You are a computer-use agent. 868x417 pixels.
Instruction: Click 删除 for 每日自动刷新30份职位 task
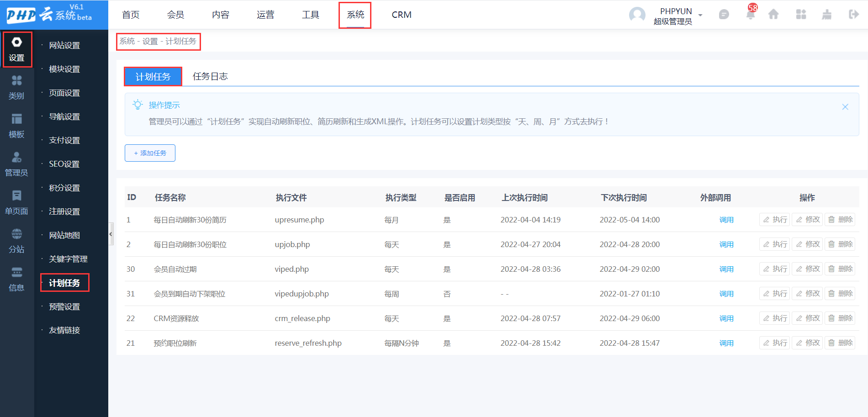[x=840, y=244]
